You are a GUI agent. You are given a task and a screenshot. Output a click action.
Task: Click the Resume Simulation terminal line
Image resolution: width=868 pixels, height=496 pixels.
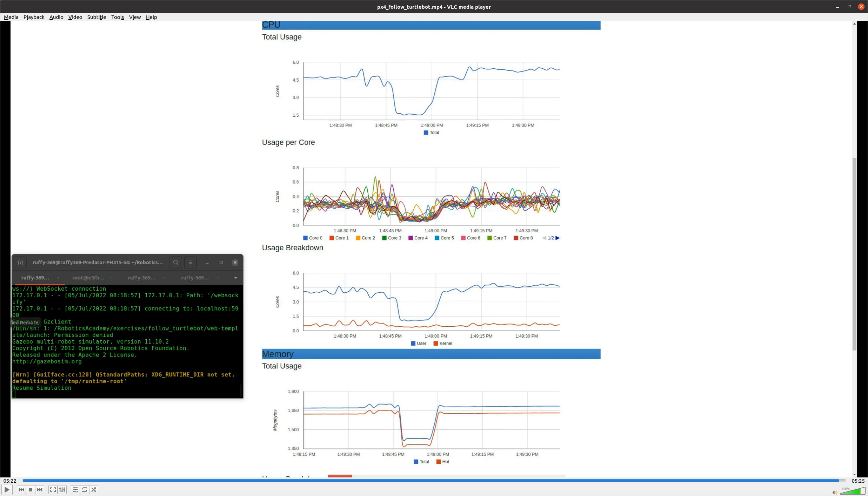[42, 388]
